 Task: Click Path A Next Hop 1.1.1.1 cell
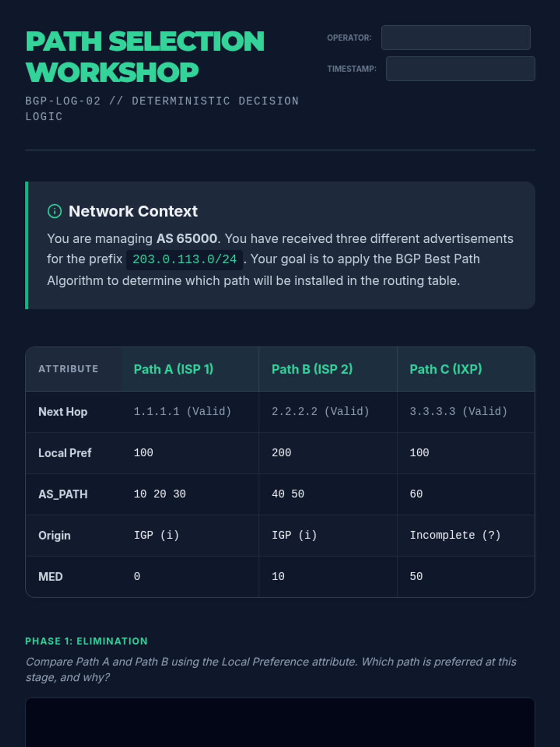click(182, 411)
